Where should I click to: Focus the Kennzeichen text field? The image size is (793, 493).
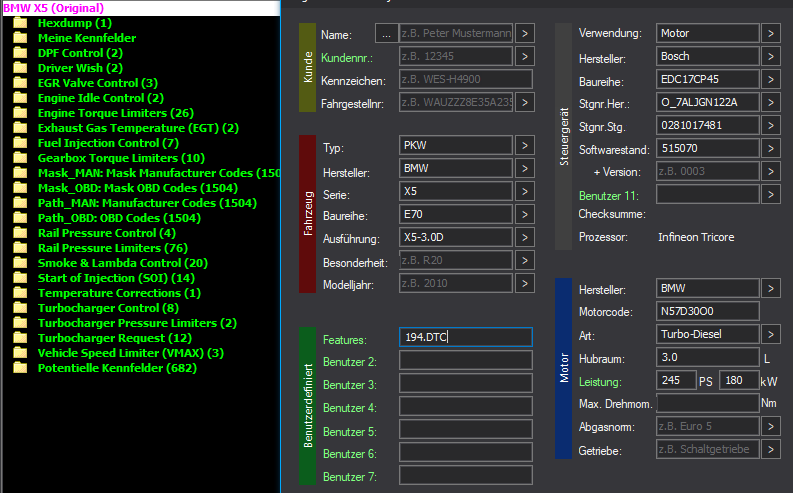(466, 79)
